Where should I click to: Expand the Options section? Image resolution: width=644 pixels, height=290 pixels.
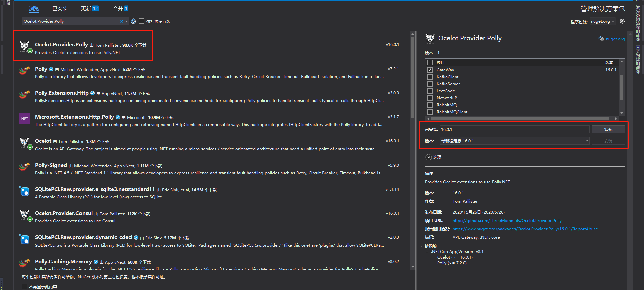(429, 157)
